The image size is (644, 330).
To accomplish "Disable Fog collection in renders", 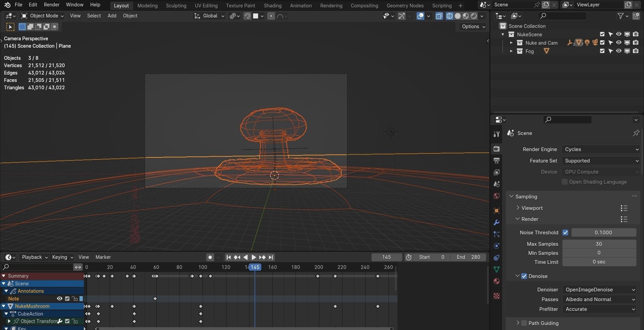I will pos(636,51).
